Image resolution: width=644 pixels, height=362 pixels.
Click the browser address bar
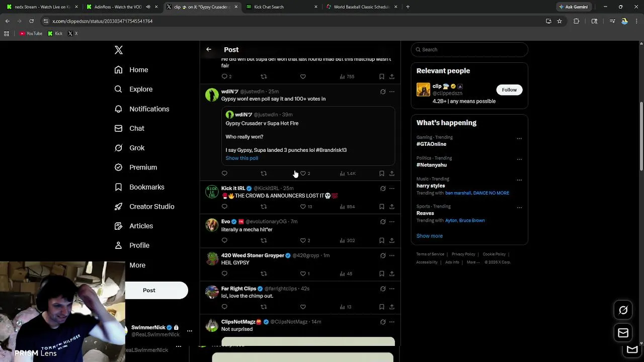292,21
